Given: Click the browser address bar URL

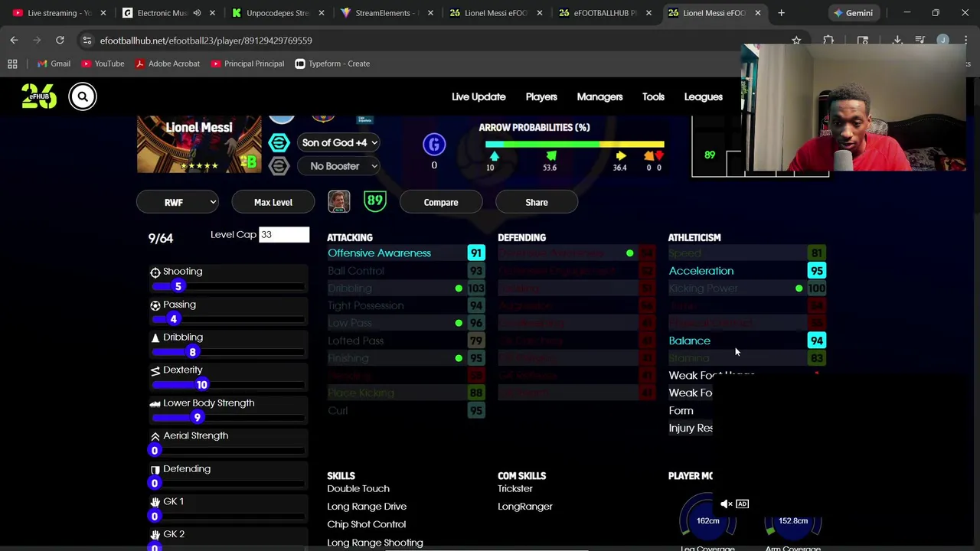Looking at the screenshot, I should [206, 40].
